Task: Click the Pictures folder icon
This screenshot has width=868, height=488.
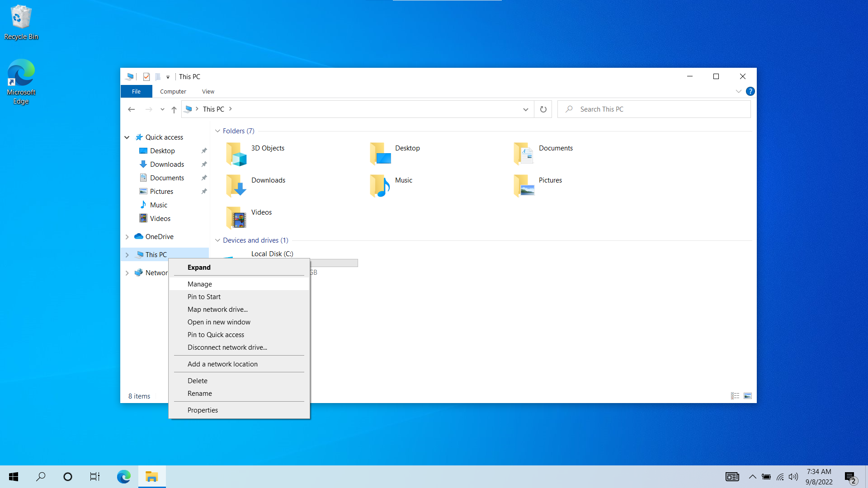Action: point(524,186)
